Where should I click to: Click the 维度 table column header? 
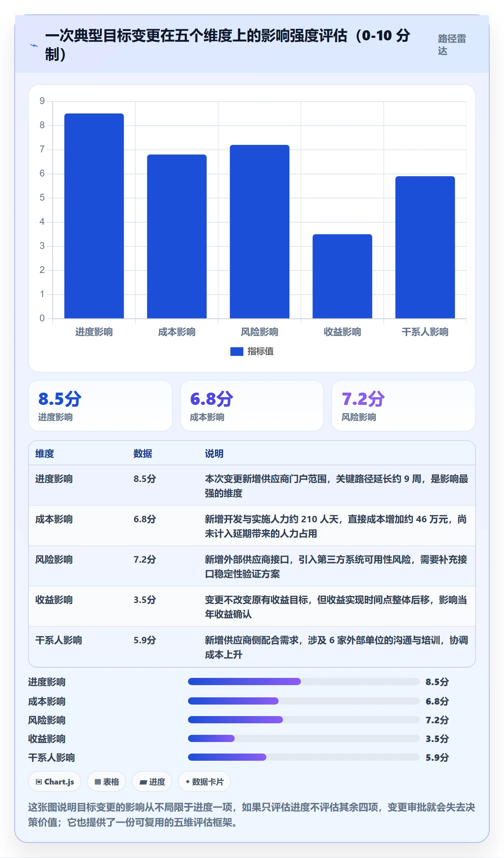point(45,453)
